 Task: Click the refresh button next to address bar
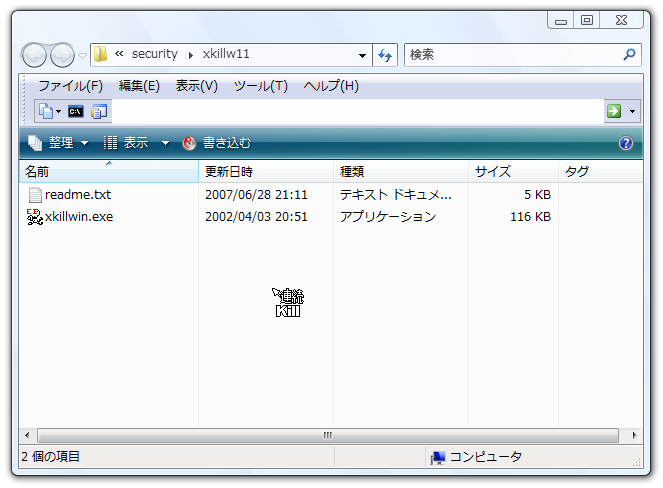tap(385, 55)
